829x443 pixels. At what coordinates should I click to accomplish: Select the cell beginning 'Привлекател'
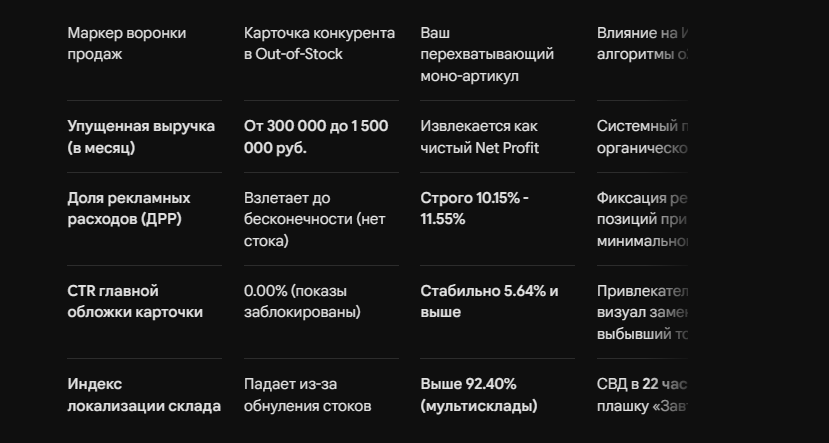tap(642, 312)
